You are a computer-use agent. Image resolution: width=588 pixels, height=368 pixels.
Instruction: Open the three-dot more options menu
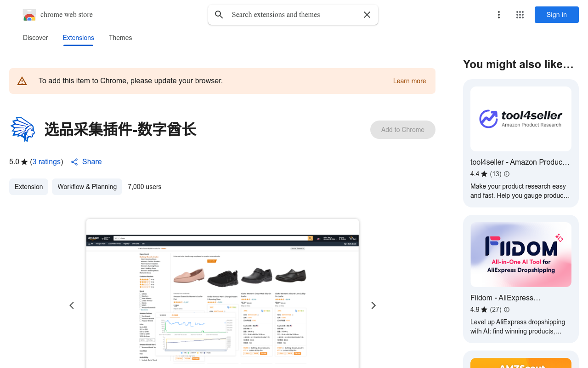(x=499, y=15)
